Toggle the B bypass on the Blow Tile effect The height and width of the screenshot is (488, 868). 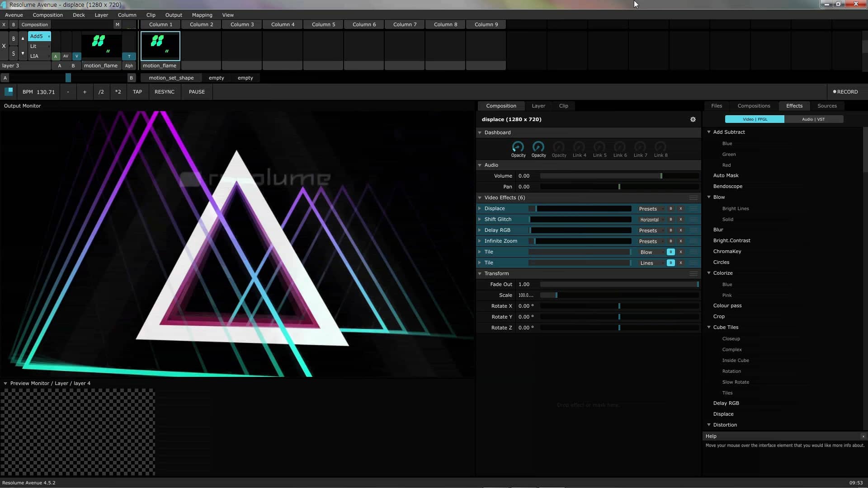point(670,252)
